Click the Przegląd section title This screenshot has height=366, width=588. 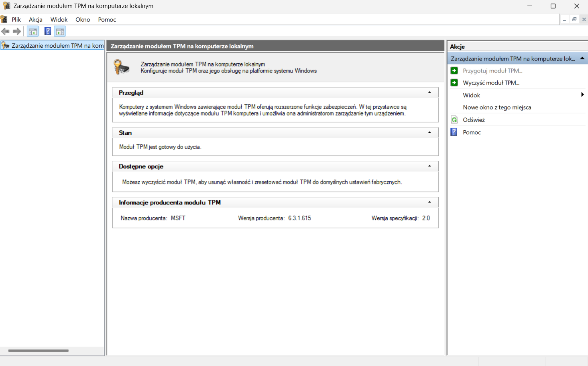131,93
